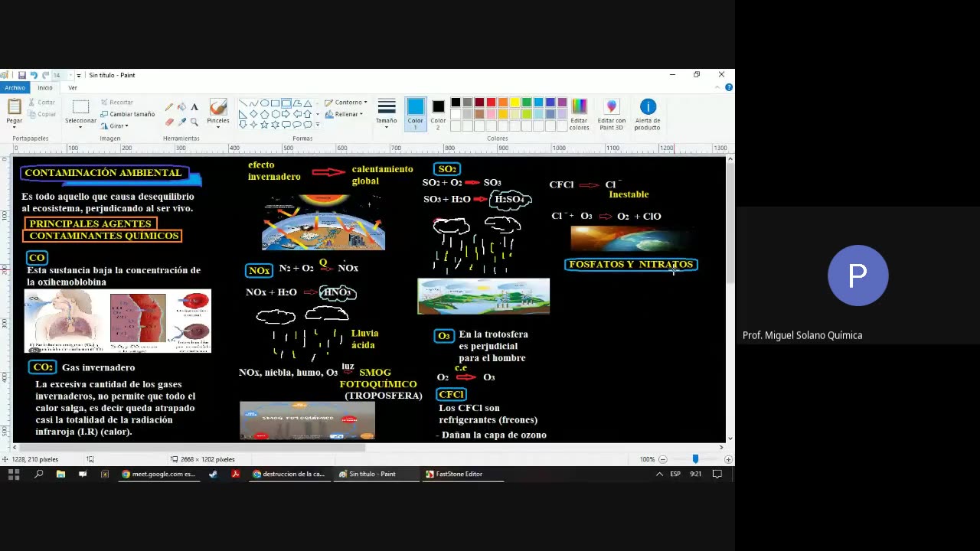
Task: Pick the red color swatch
Action: click(491, 103)
